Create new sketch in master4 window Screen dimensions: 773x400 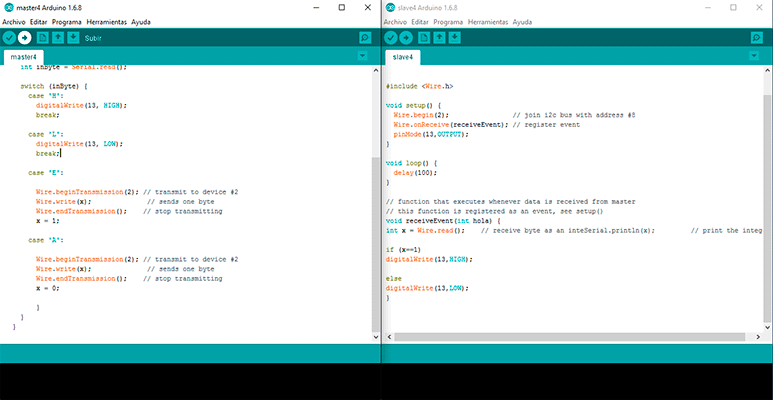click(43, 37)
